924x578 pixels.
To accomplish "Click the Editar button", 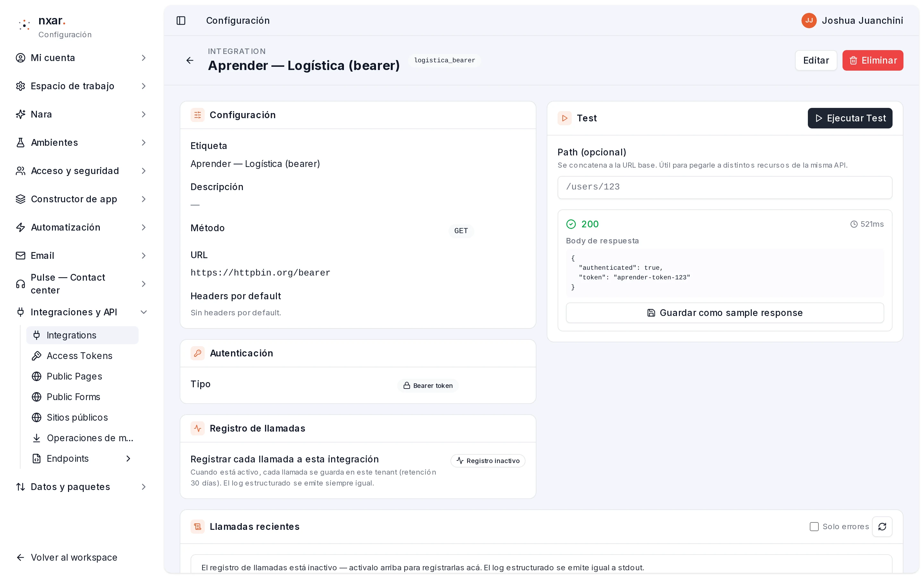I will 816,60.
